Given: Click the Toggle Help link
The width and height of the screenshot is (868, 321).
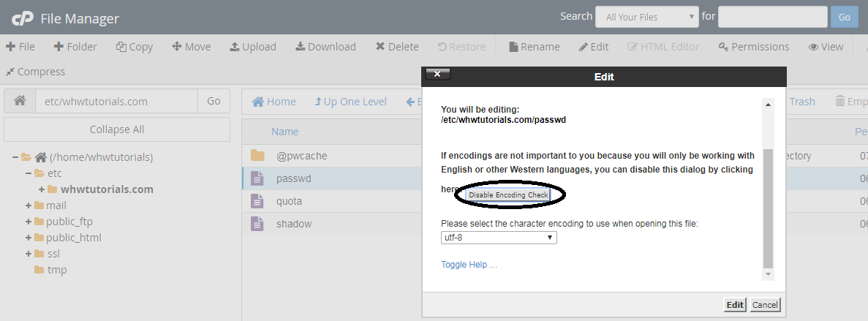Looking at the screenshot, I should pyautogui.click(x=469, y=265).
